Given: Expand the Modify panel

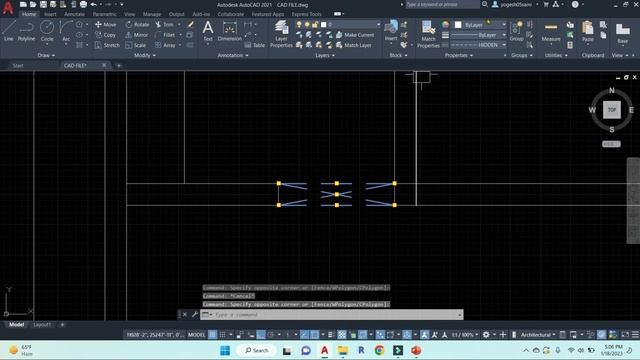Looking at the screenshot, I should [x=145, y=55].
